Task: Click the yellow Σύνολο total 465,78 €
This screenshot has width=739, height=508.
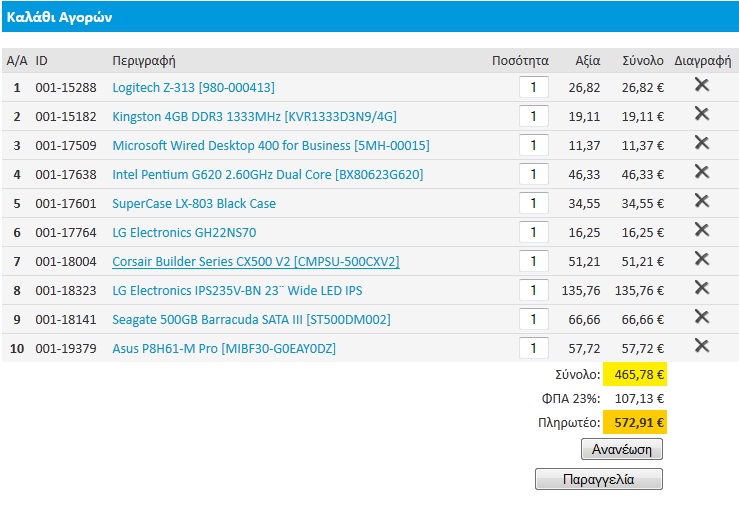Action: click(635, 374)
